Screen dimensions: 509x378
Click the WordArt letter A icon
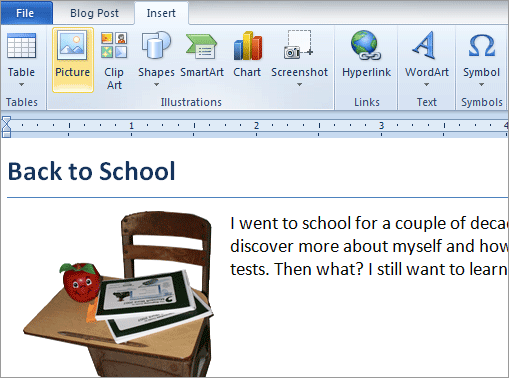(x=424, y=45)
